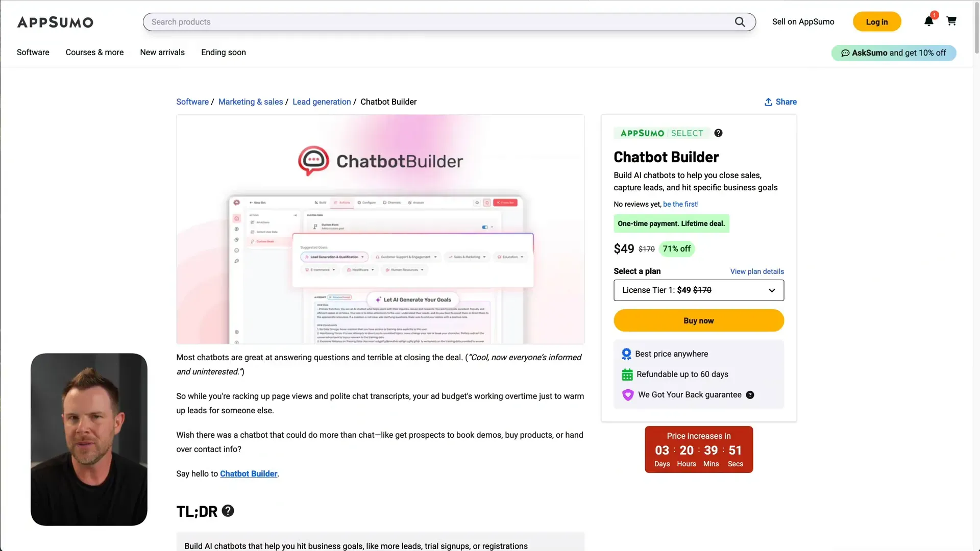980x551 pixels.
Task: Click the AppSumo Select help icon
Action: (718, 133)
